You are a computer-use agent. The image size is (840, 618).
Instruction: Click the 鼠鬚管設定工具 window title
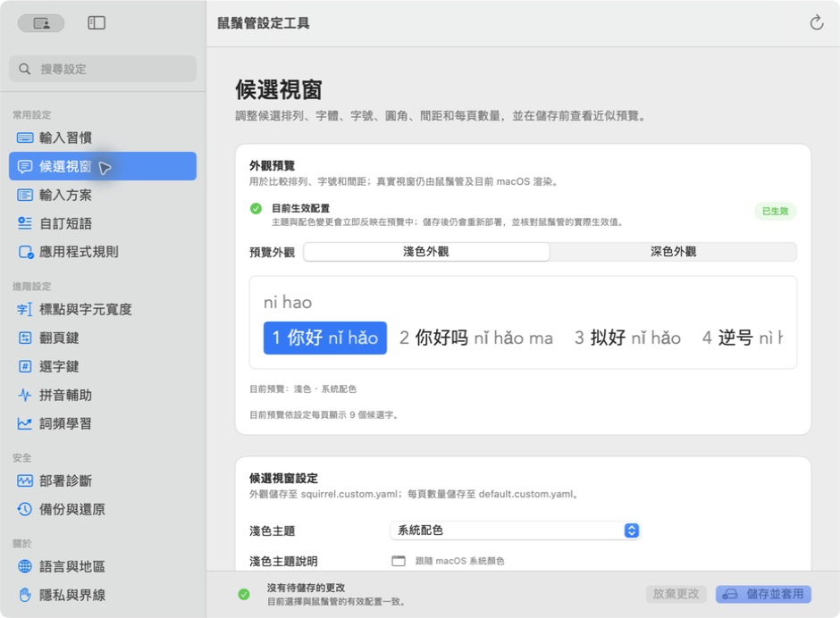point(263,23)
